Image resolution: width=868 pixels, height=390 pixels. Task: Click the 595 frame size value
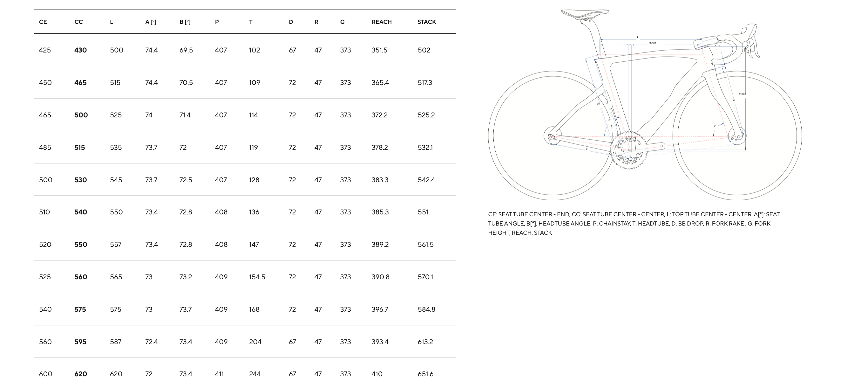click(x=80, y=342)
